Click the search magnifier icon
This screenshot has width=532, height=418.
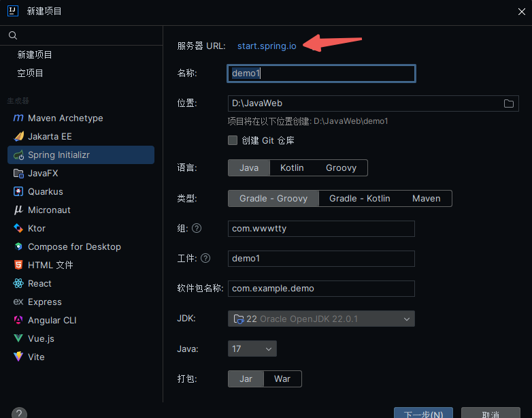tap(13, 35)
